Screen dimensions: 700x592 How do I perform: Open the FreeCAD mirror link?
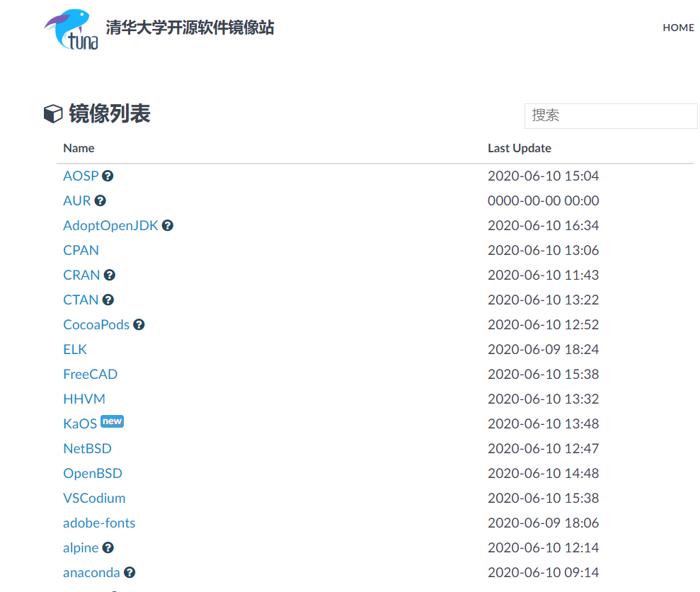pos(90,375)
